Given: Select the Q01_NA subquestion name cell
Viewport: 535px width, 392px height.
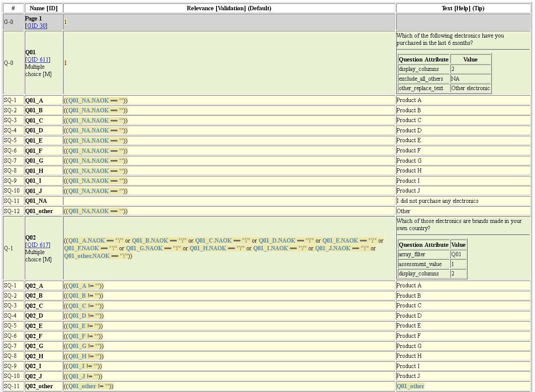Looking at the screenshot, I should point(36,201).
